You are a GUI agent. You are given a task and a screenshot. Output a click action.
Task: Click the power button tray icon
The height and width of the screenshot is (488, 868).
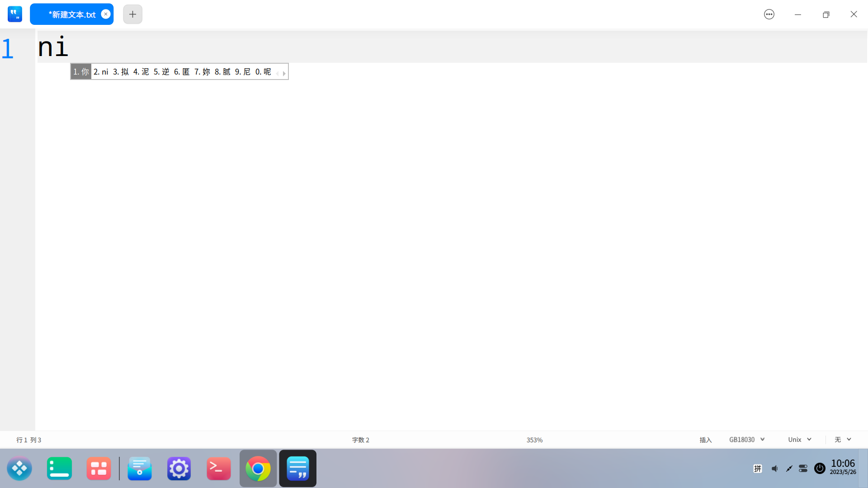click(x=820, y=469)
